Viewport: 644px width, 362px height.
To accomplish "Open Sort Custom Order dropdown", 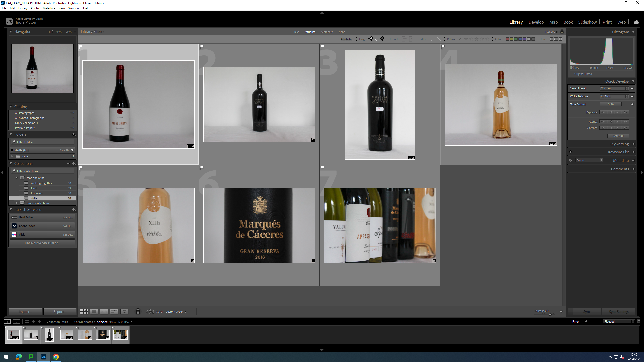I will [176, 312].
